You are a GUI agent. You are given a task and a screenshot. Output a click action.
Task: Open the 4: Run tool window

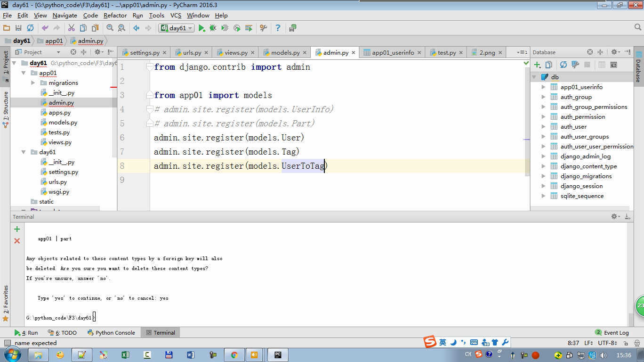26,332
